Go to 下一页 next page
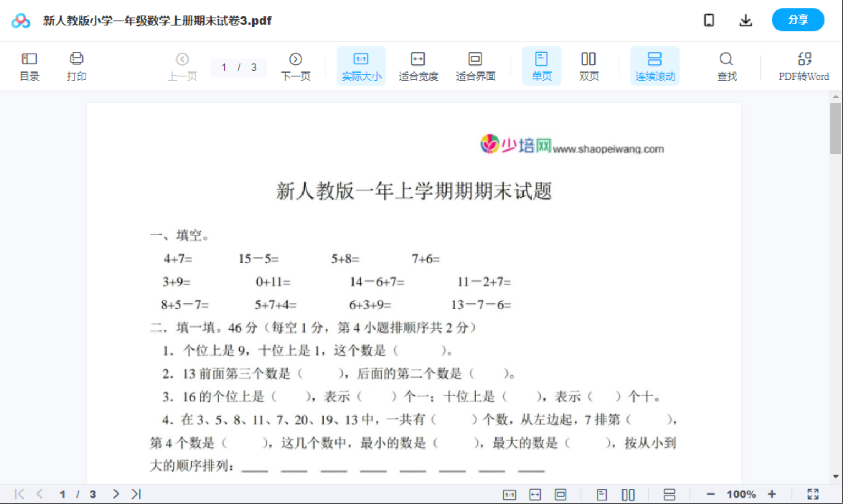The image size is (843, 504). (295, 65)
